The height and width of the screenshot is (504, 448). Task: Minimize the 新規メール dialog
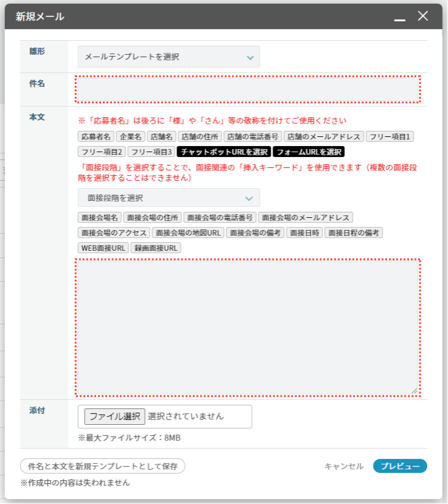pyautogui.click(x=399, y=18)
